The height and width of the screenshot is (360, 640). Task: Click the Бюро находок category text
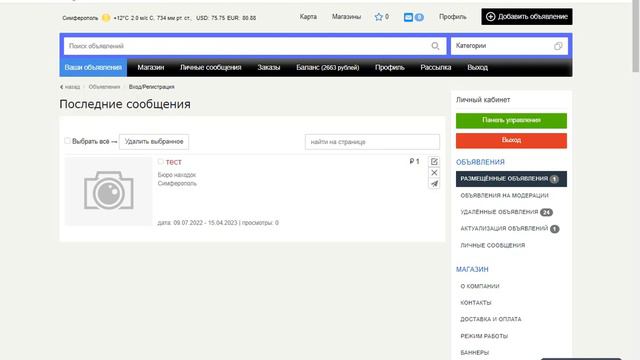click(177, 175)
